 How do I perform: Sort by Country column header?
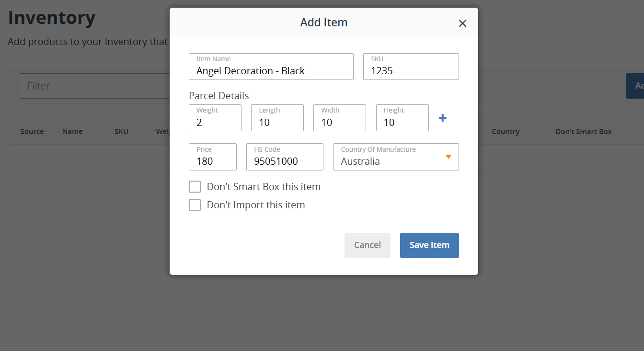pyautogui.click(x=506, y=132)
